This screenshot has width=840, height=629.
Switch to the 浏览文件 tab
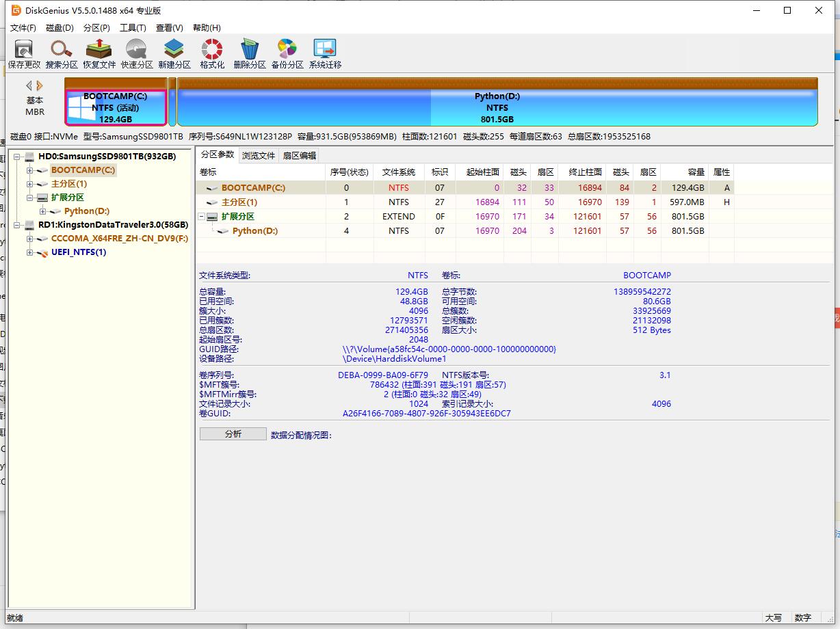point(258,156)
